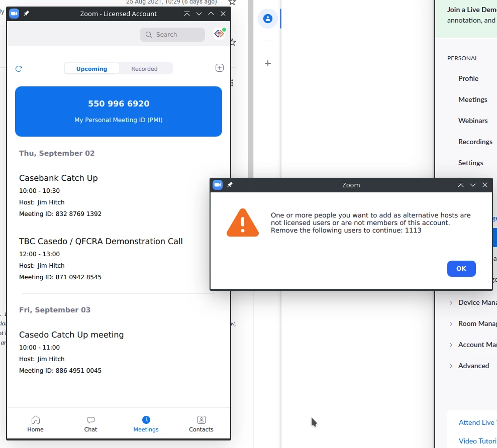Viewport: 497px width, 448px height.
Task: Open Meetings in the web portal sidebar
Action: point(472,99)
